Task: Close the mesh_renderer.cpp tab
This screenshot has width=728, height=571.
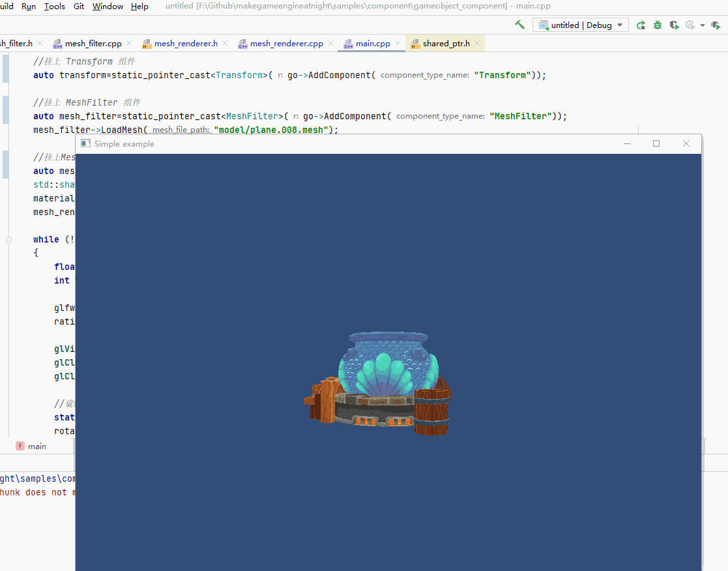Action: point(330,43)
